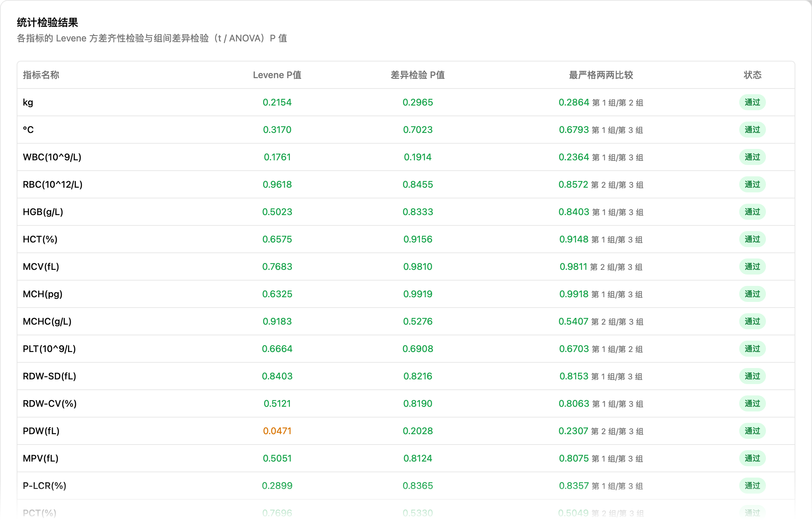Click difference P value 0.2028 for PDW
Image resolution: width=812 pixels, height=521 pixels.
(x=418, y=431)
